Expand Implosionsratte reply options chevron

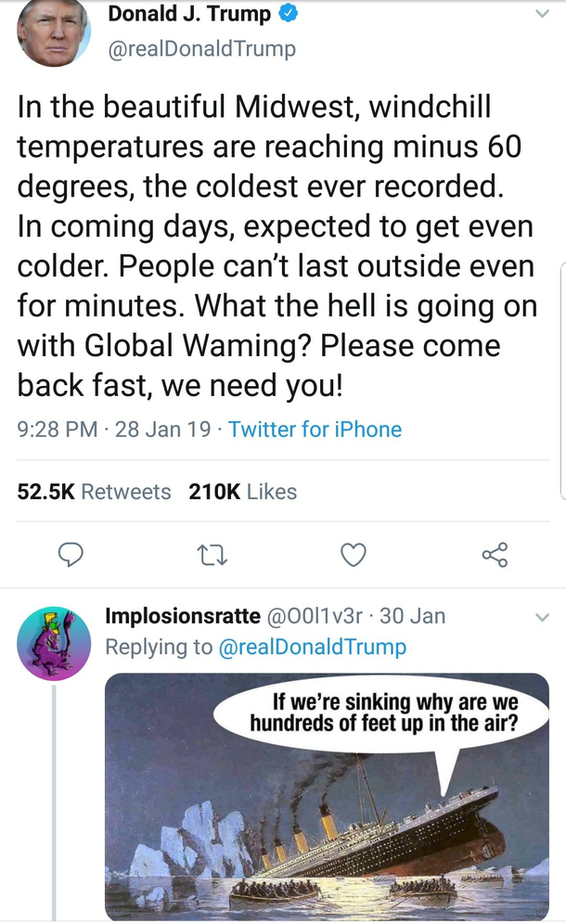[542, 618]
